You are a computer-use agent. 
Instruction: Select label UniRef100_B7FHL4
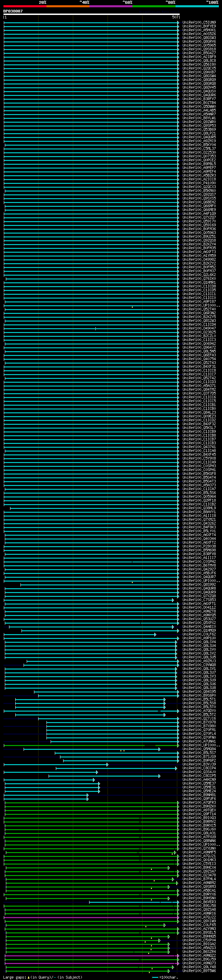pyautogui.click(x=199, y=879)
